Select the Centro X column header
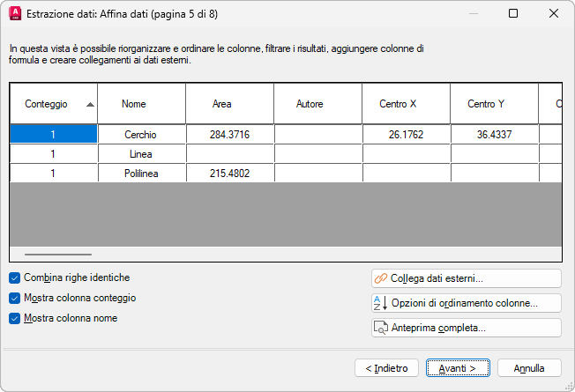 pos(398,104)
